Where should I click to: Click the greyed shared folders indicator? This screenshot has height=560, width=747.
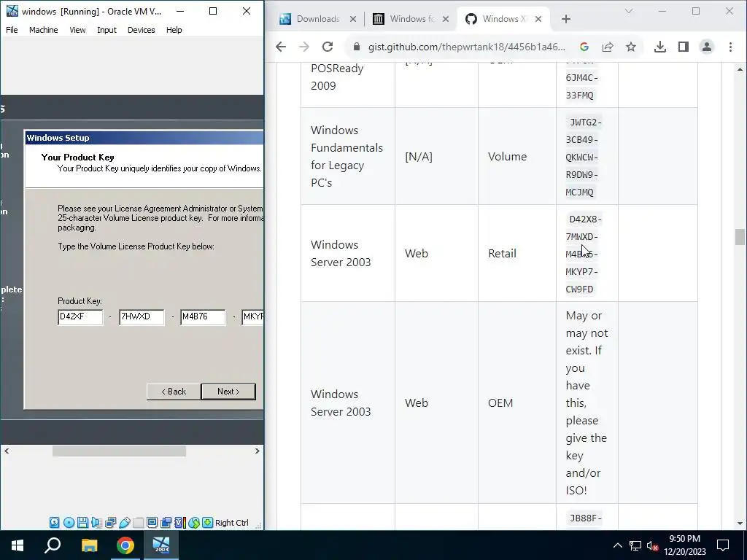click(x=138, y=522)
